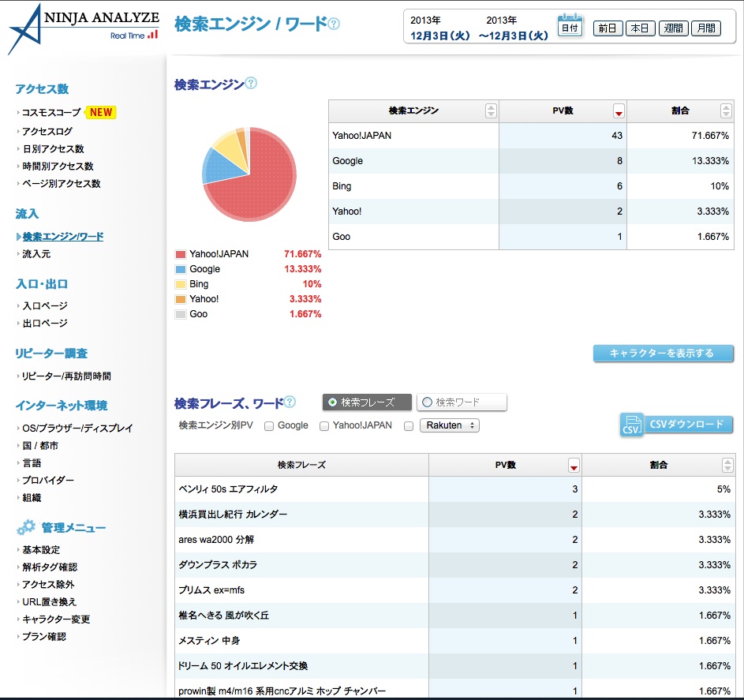Screen dimensions: 744x700
Task: Select the 検索ワード radio option
Action: [x=462, y=402]
